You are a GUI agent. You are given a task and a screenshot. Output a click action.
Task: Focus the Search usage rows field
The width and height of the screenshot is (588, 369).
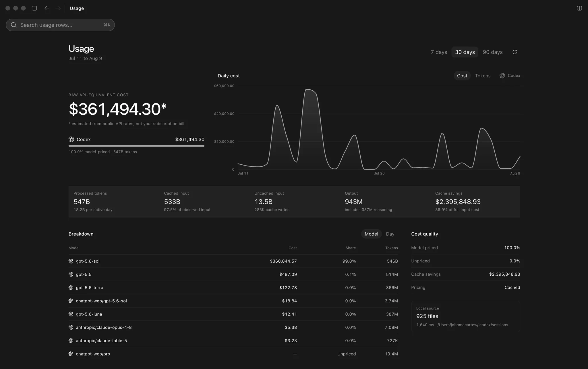pyautogui.click(x=60, y=25)
